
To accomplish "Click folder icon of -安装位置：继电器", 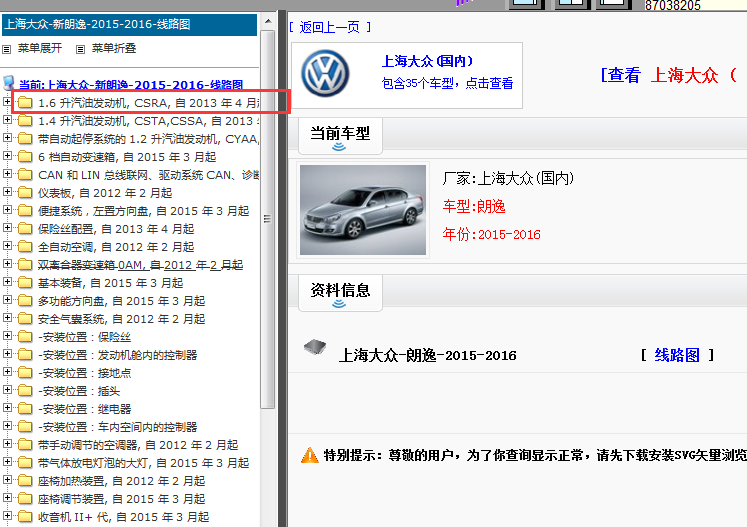I will point(25,409).
